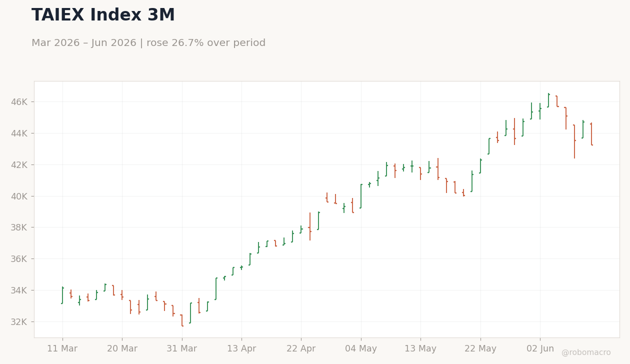The height and width of the screenshot is (364, 630).
Task: Click the 20 Mar x-axis date label
Action: (x=122, y=349)
